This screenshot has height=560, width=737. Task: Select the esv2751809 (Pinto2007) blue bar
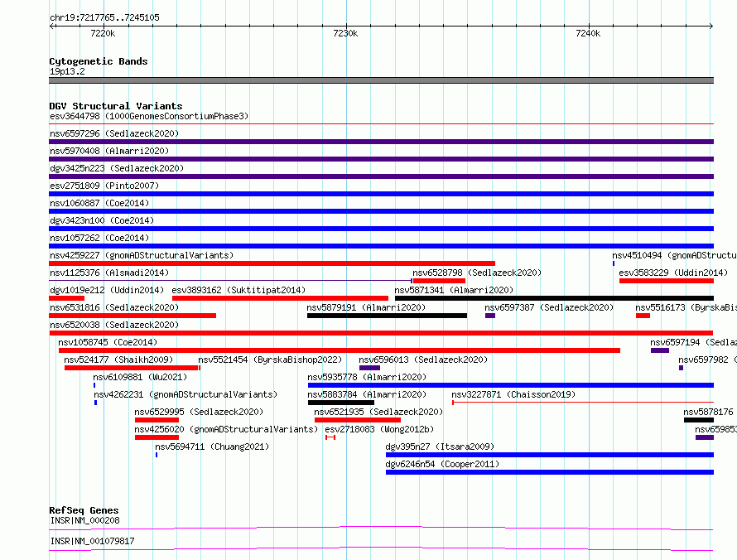381,194
